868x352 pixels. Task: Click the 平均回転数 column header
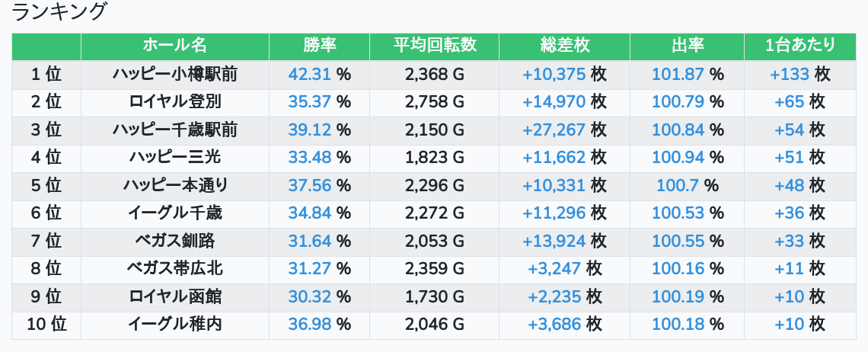(434, 46)
